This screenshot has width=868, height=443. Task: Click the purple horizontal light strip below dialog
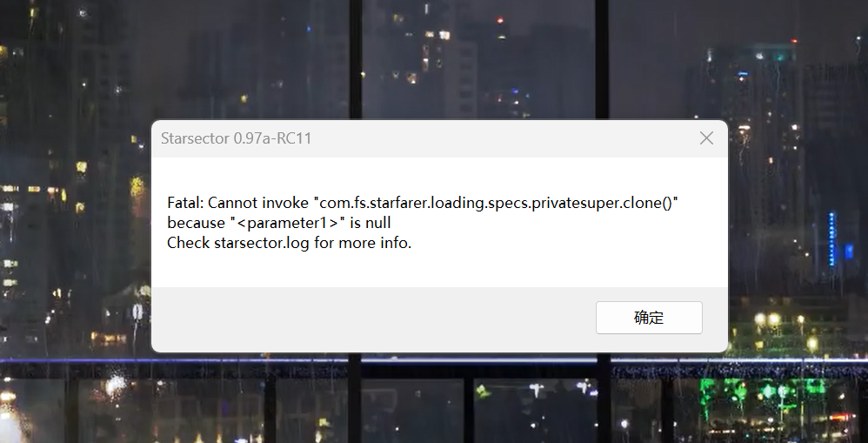tap(434, 360)
